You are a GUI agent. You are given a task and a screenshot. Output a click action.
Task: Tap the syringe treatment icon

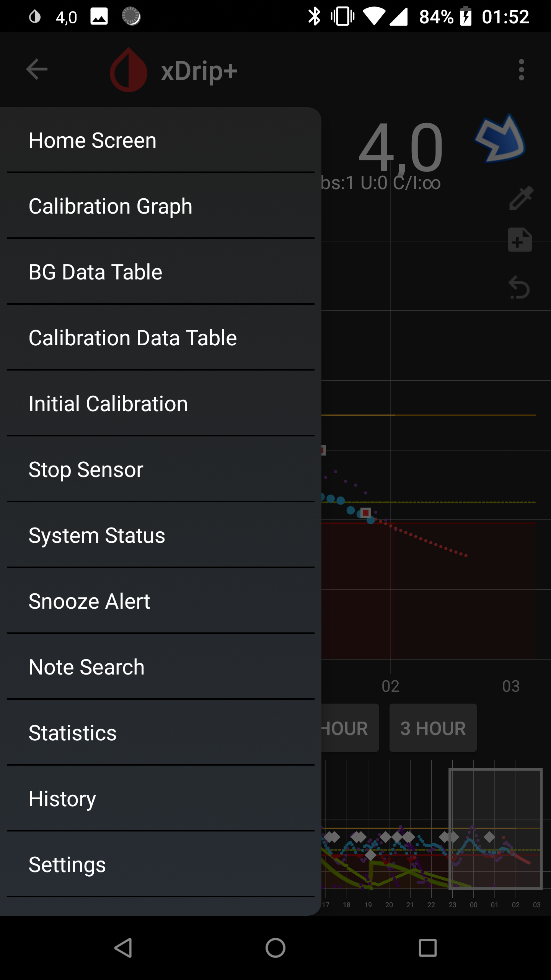coord(521,198)
